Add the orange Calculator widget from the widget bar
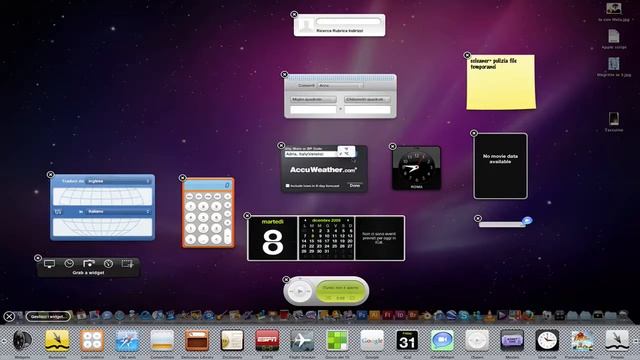The image size is (640, 360). 92,340
